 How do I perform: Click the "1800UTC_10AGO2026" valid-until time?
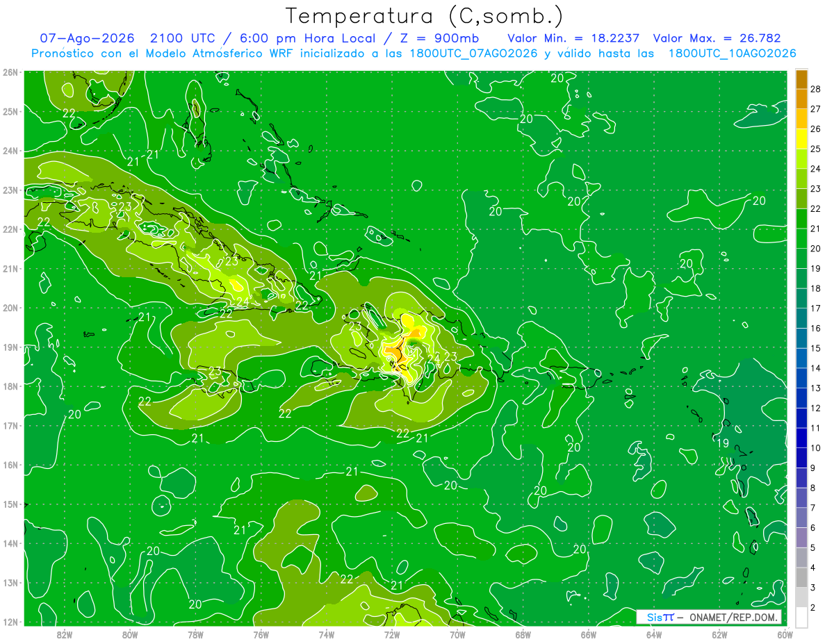732,53
